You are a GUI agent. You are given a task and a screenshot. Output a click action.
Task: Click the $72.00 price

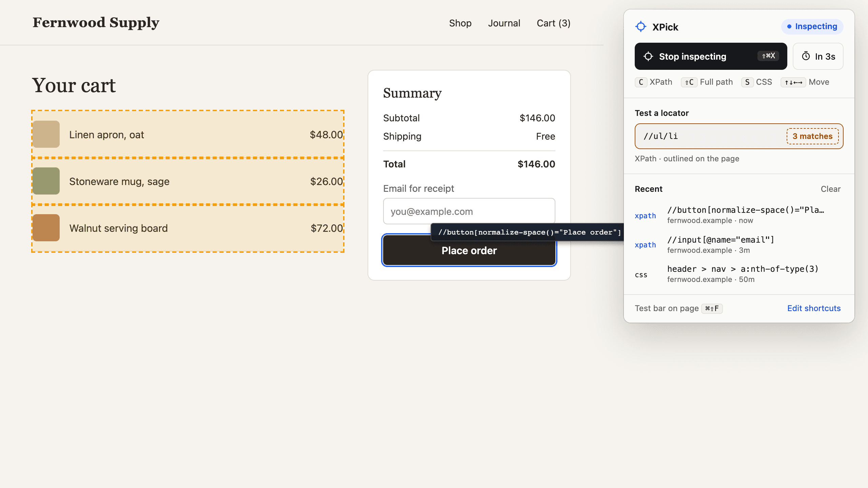coord(327,228)
